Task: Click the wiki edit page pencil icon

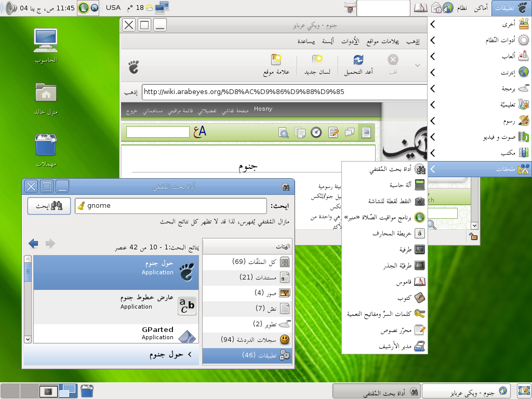Action: [x=333, y=132]
